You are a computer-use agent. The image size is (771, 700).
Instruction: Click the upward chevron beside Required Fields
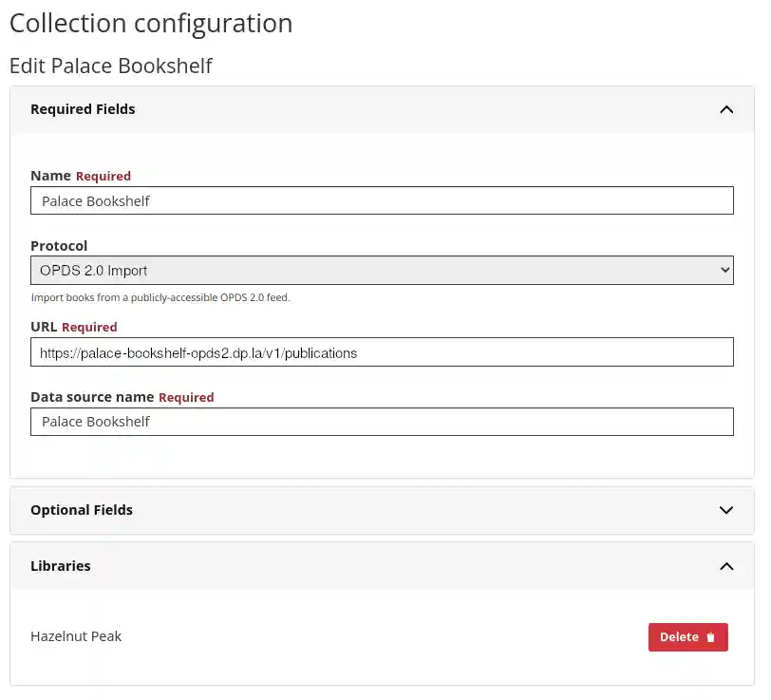click(726, 109)
